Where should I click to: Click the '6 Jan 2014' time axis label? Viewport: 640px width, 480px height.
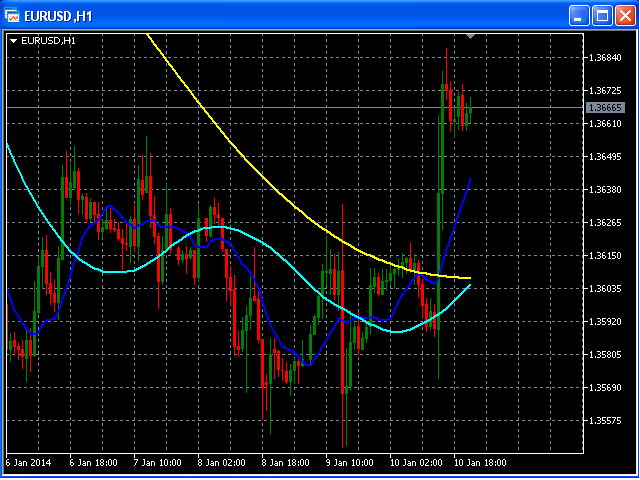pyautogui.click(x=27, y=463)
